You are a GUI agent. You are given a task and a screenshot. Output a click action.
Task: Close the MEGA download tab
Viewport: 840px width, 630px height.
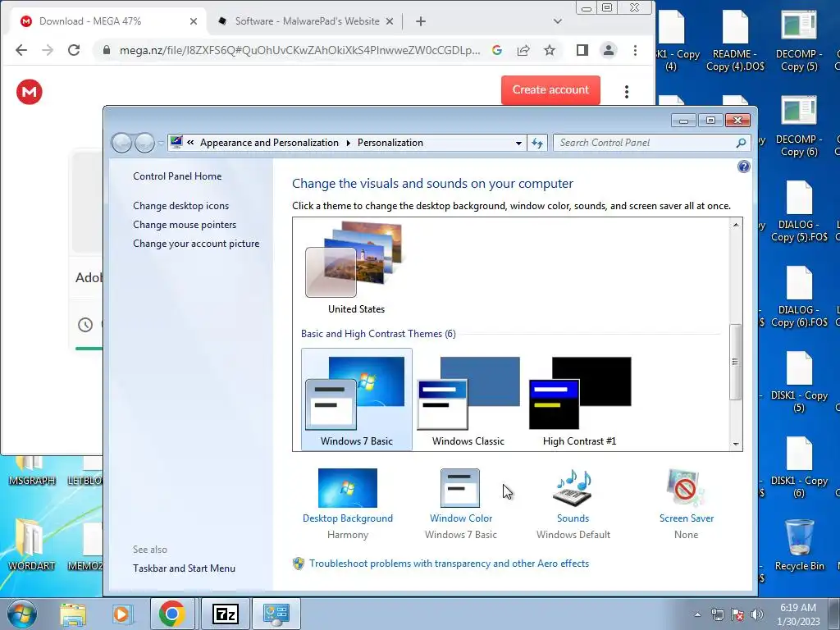point(194,21)
